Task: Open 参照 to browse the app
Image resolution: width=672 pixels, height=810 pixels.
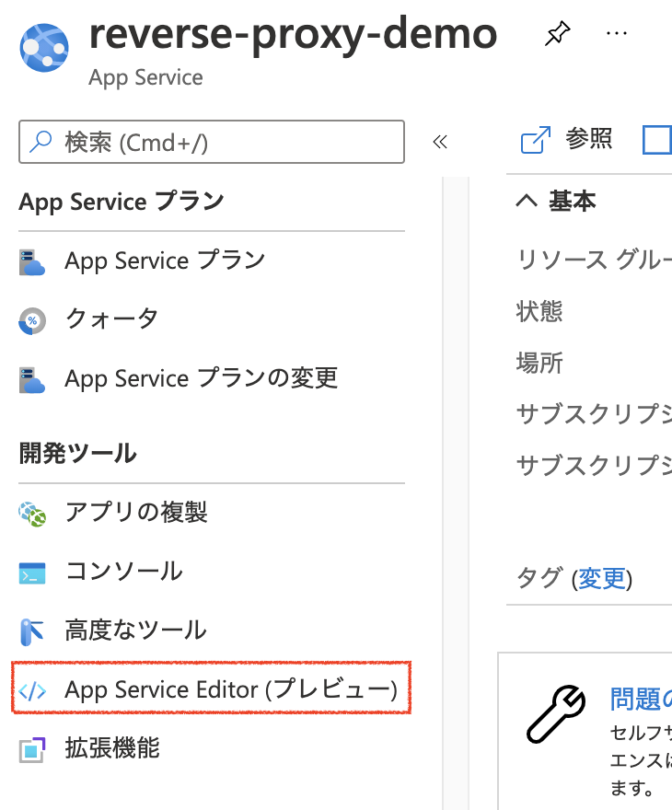Action: coord(589,139)
